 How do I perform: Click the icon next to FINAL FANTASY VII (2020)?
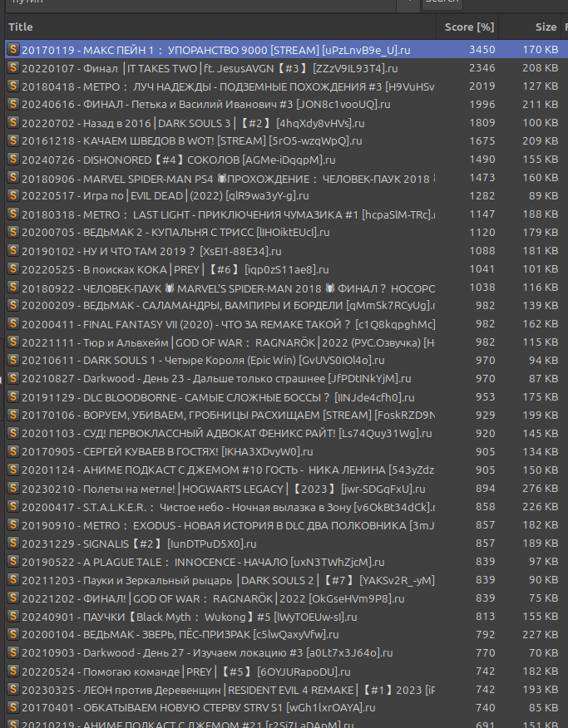(x=13, y=323)
